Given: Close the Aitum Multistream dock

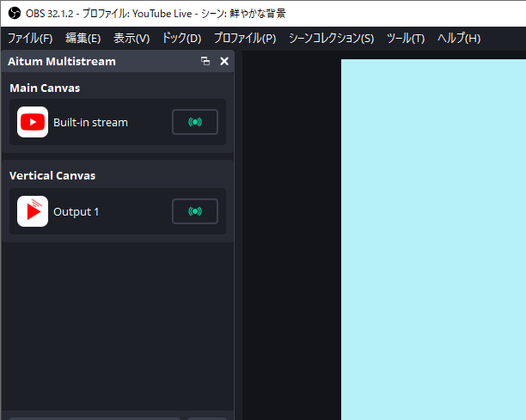Looking at the screenshot, I should click(224, 61).
